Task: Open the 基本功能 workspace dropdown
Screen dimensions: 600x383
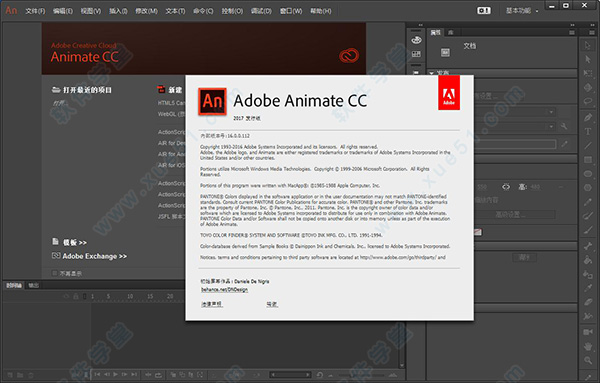Action: click(522, 11)
